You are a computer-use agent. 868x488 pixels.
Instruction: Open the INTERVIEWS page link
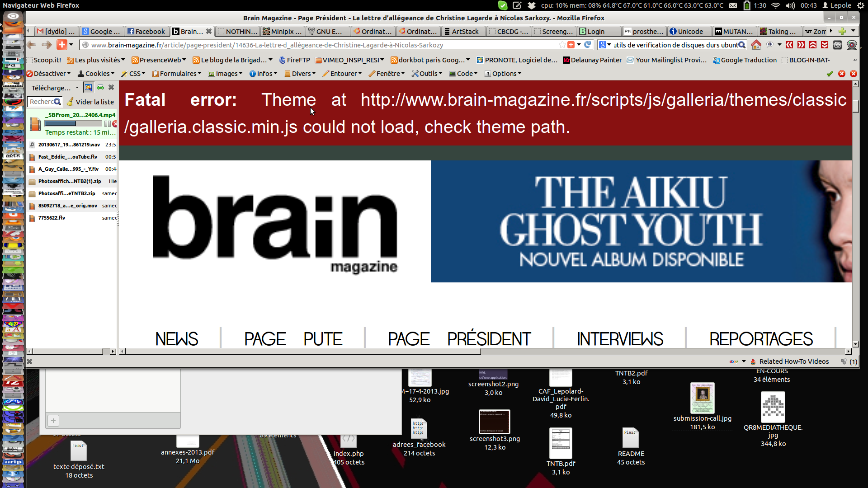pyautogui.click(x=620, y=339)
